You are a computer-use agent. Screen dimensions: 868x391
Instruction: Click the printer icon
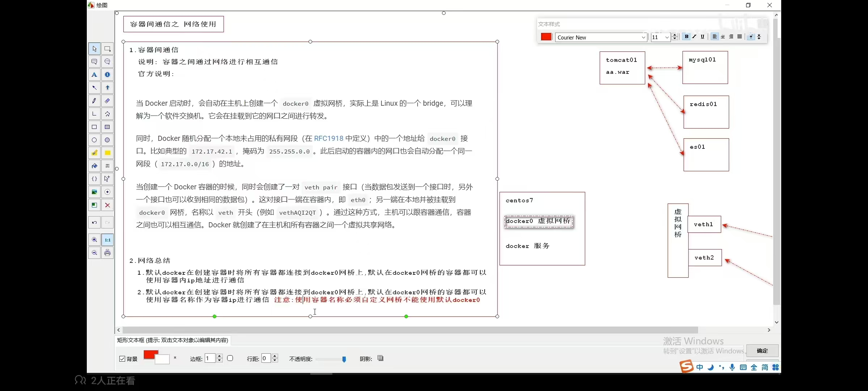[x=107, y=253]
